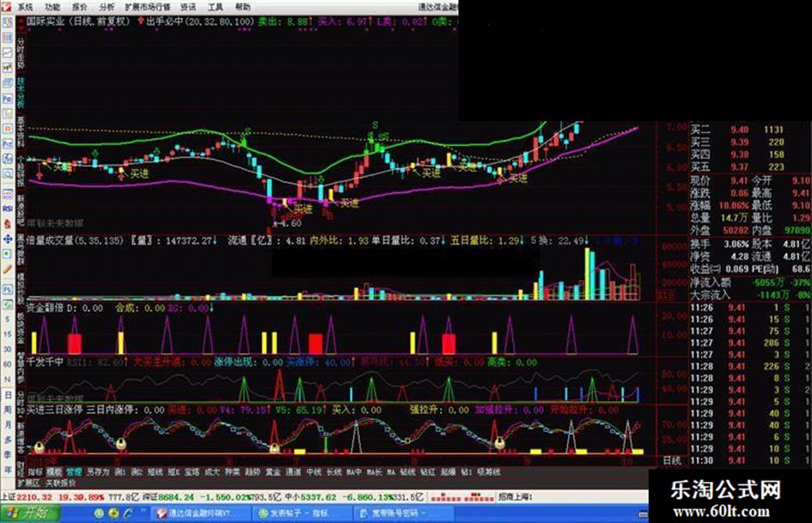This screenshot has height=523, width=812.
Task: Switch to quarterly period 季
Action: [7, 454]
